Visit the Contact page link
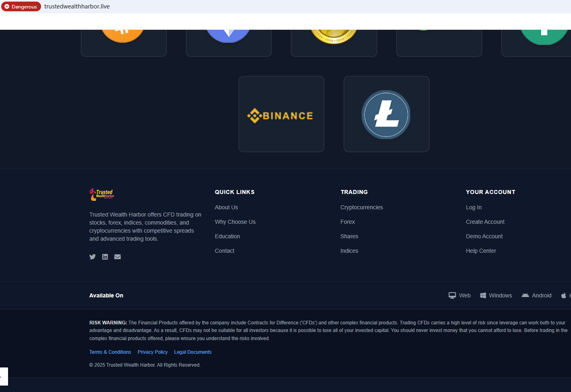This screenshot has width=571, height=392. 225,251
